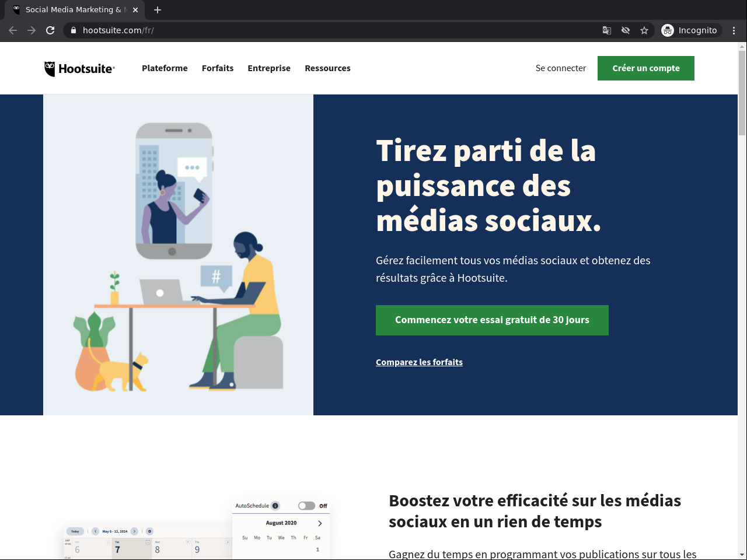747x560 pixels.
Task: Start the 30-day free trial button
Action: [492, 320]
